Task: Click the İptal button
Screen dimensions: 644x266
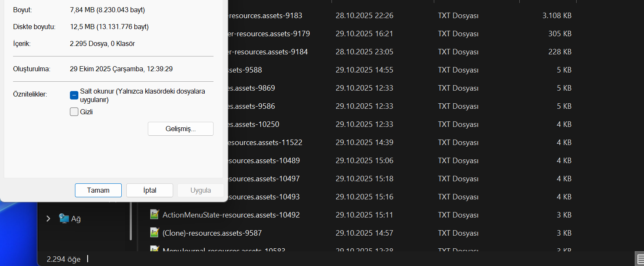Action: [150, 190]
